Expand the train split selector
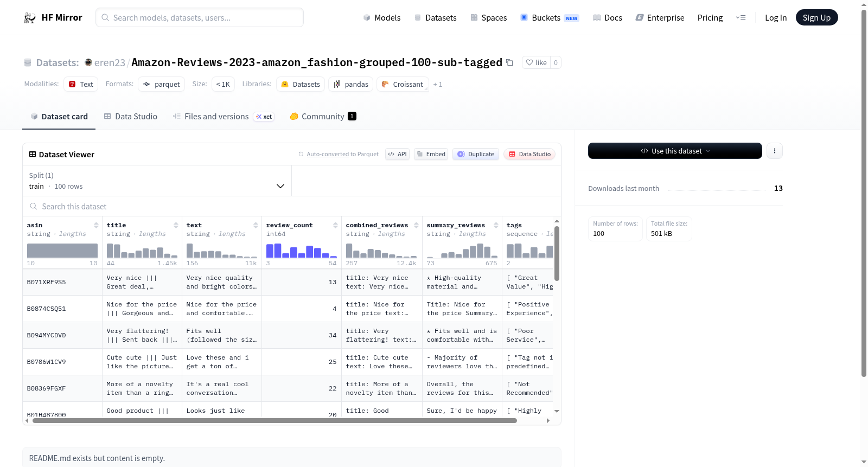868x467 pixels. 157,181
